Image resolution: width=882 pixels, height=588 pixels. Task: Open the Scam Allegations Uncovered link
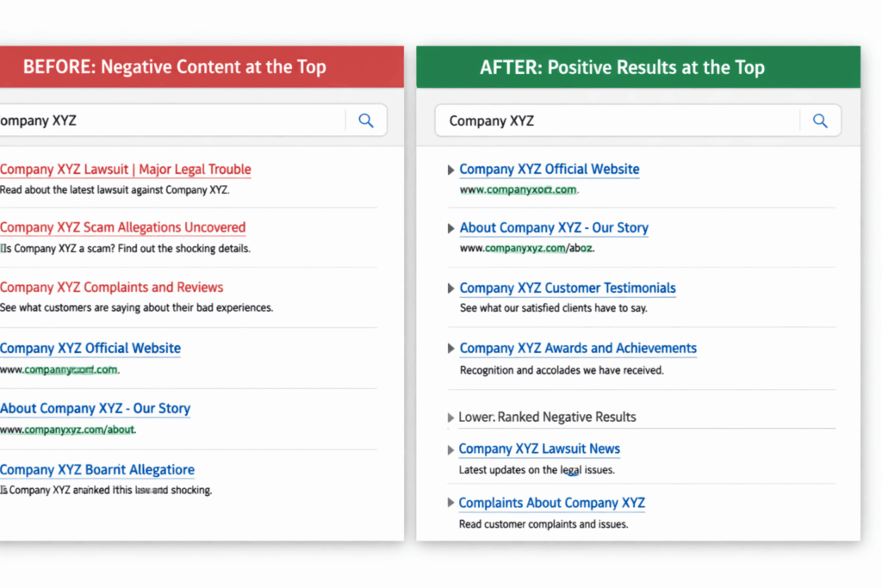pos(123,228)
